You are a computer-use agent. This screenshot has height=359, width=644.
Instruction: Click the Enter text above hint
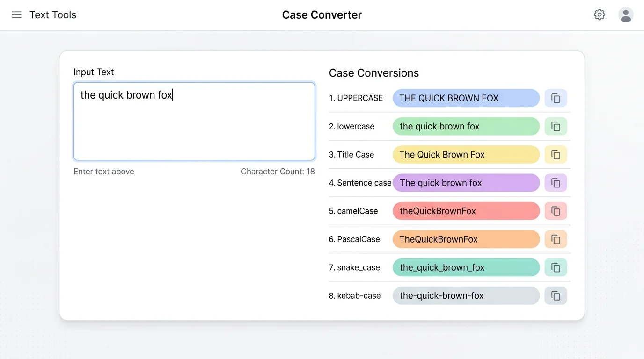click(103, 172)
